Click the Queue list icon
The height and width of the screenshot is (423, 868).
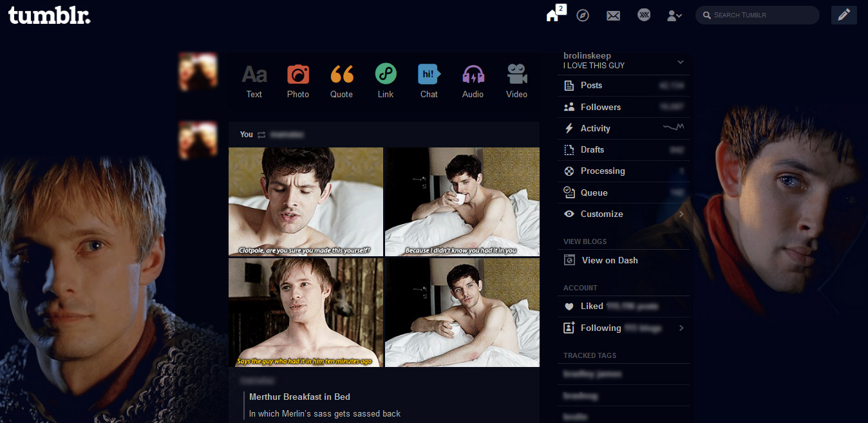click(x=569, y=192)
